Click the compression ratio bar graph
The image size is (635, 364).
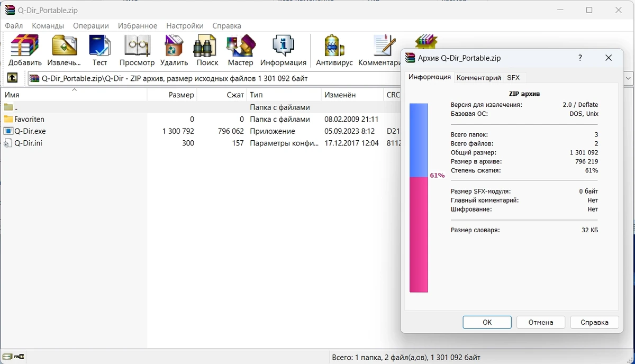coord(419,198)
